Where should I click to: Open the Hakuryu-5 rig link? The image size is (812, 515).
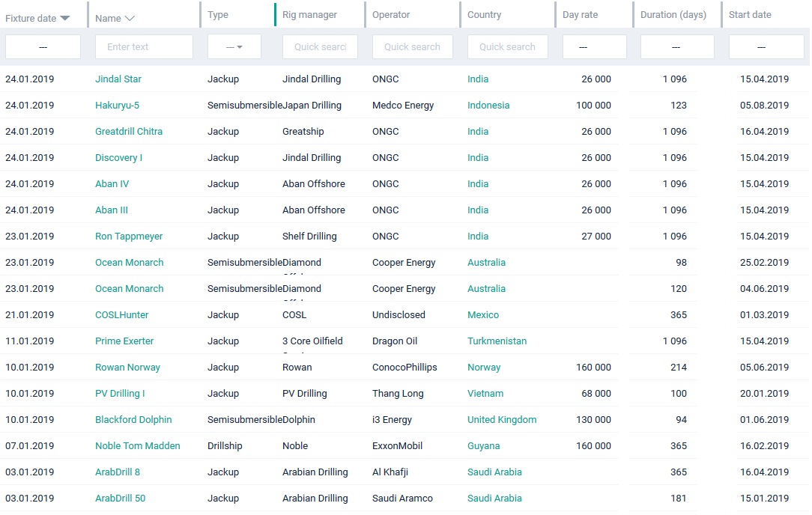(117, 106)
